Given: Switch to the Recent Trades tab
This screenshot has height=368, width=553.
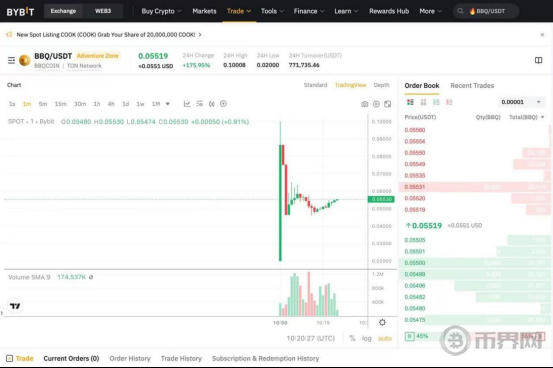Looking at the screenshot, I should pos(472,86).
